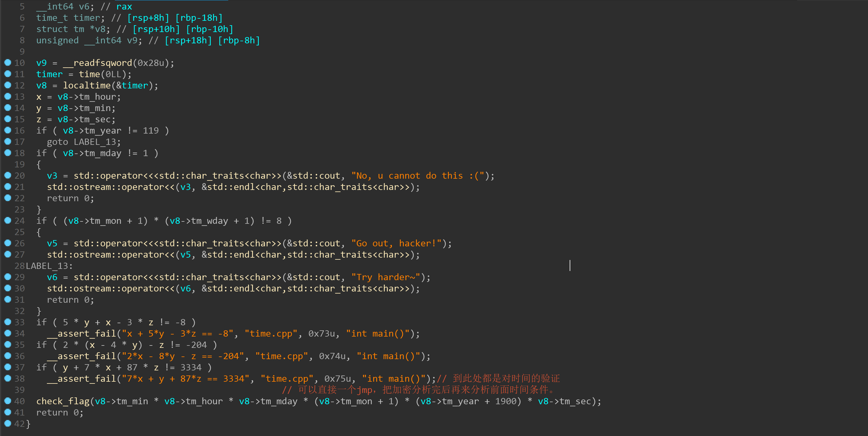Toggle breakpoint dot on line 11
This screenshot has width=868, height=436.
pyautogui.click(x=7, y=74)
